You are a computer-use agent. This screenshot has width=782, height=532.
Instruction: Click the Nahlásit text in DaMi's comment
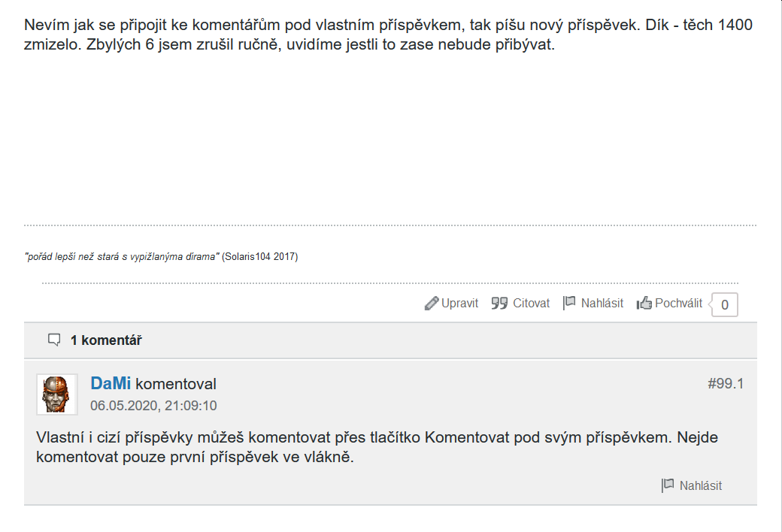[700, 485]
